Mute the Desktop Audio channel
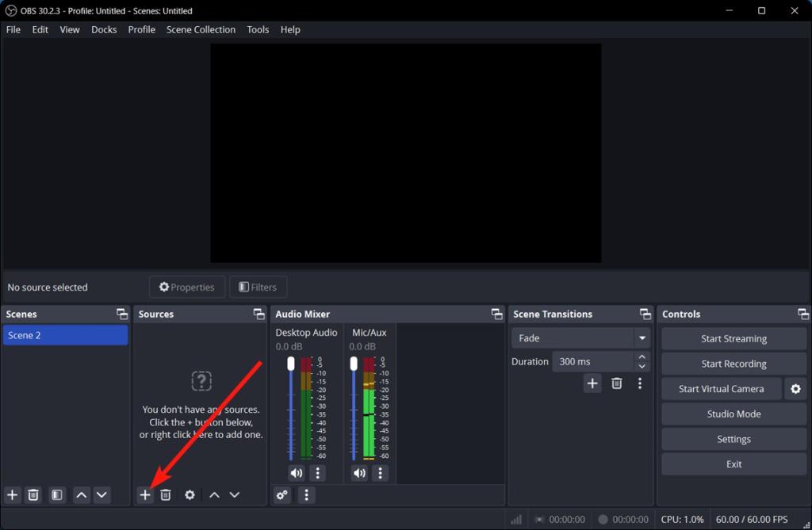The height and width of the screenshot is (530, 812). point(297,473)
